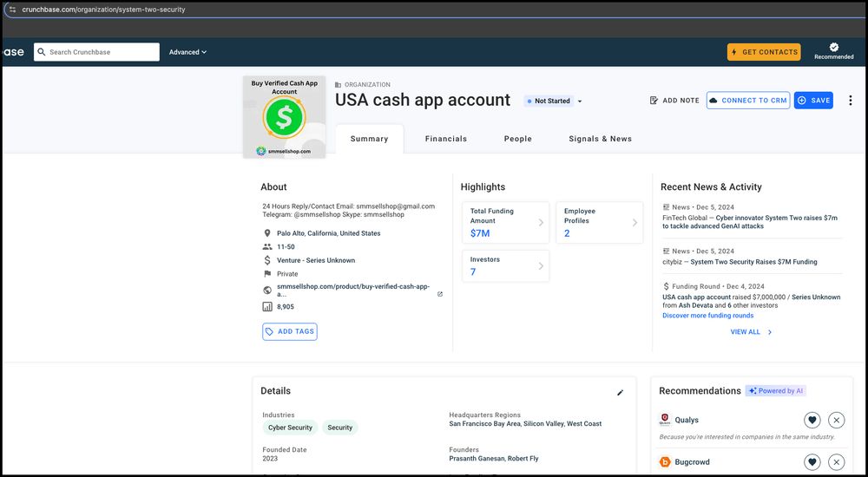Open the Bugcrowd recommendation
This screenshot has width=868, height=477.
[x=692, y=462]
